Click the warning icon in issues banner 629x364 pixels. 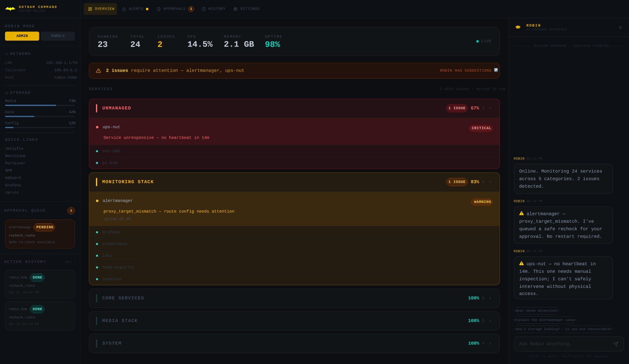[98, 71]
